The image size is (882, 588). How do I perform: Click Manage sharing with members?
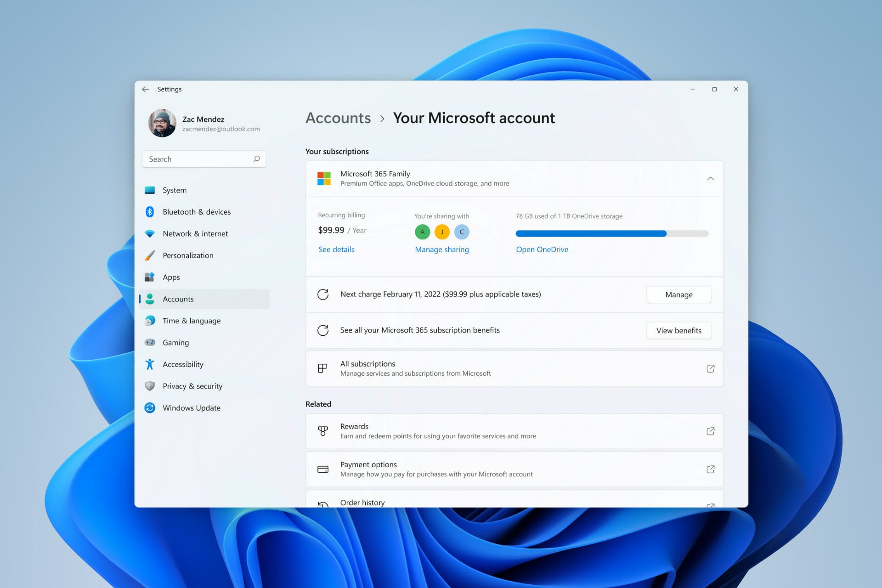tap(441, 249)
